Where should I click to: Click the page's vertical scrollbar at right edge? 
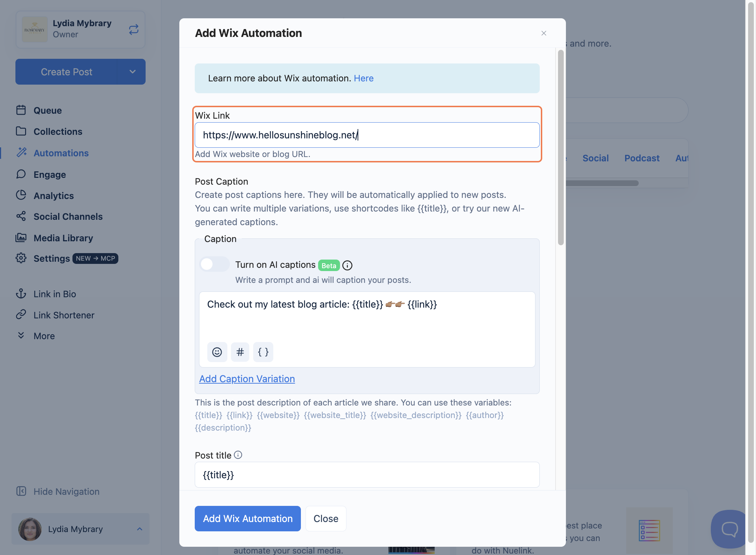[x=751, y=272]
